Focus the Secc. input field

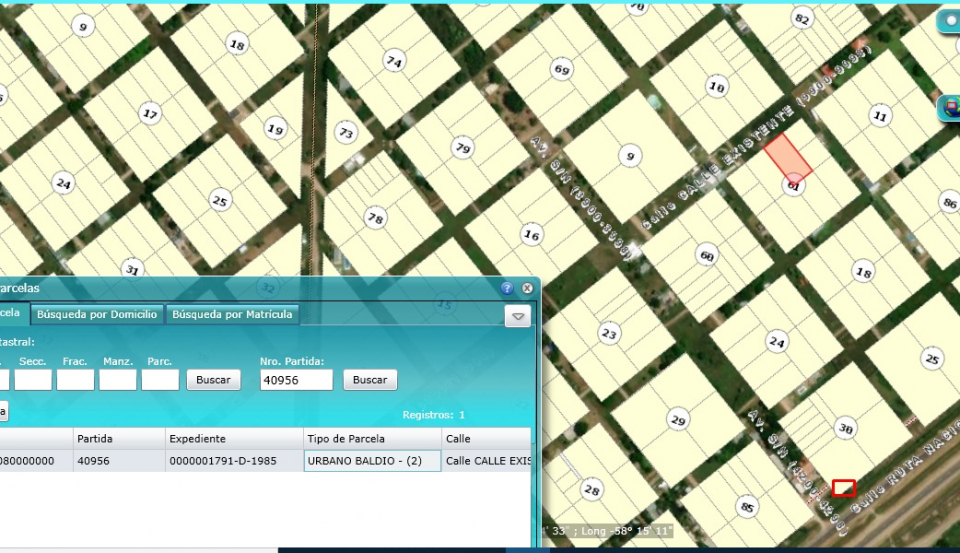[33, 380]
